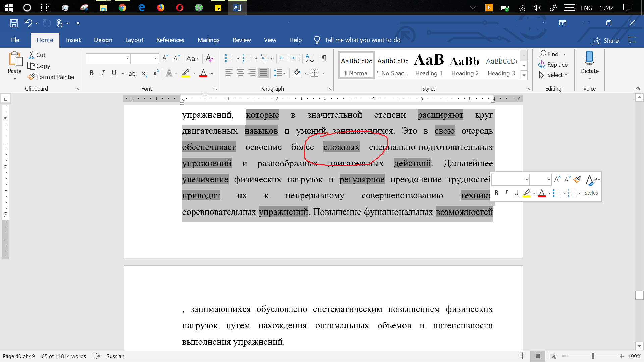This screenshot has height=362, width=644.
Task: Click the Italic icon in mini toolbar
Action: click(x=506, y=193)
